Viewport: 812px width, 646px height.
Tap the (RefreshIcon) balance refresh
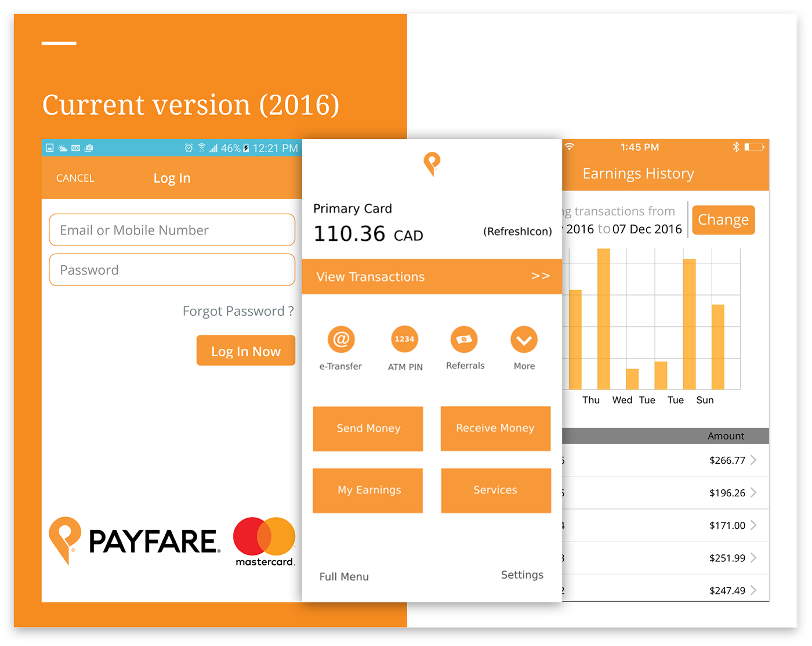coord(517,232)
